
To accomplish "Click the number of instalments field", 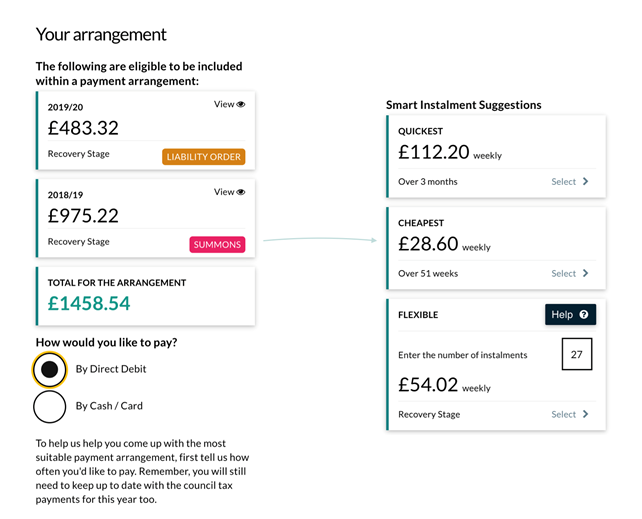I will [576, 354].
